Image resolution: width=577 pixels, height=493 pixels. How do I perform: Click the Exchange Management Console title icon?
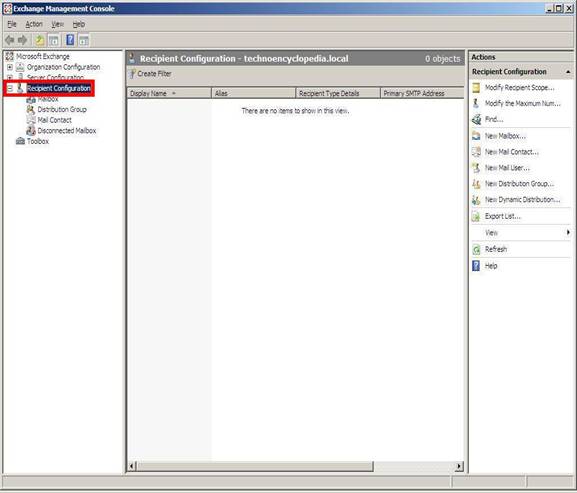click(x=7, y=8)
